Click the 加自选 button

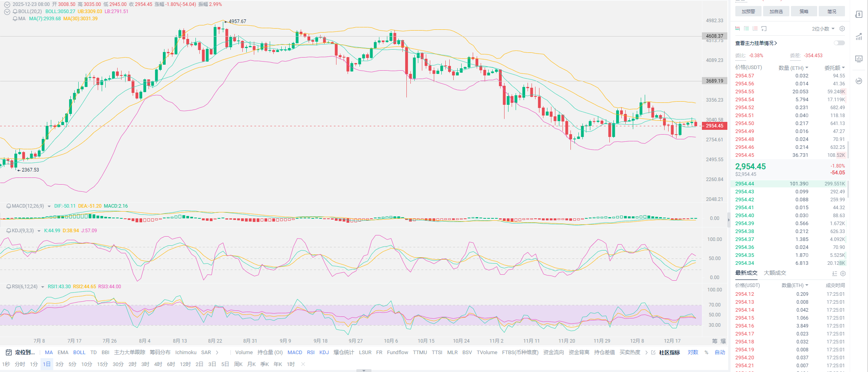(x=776, y=12)
